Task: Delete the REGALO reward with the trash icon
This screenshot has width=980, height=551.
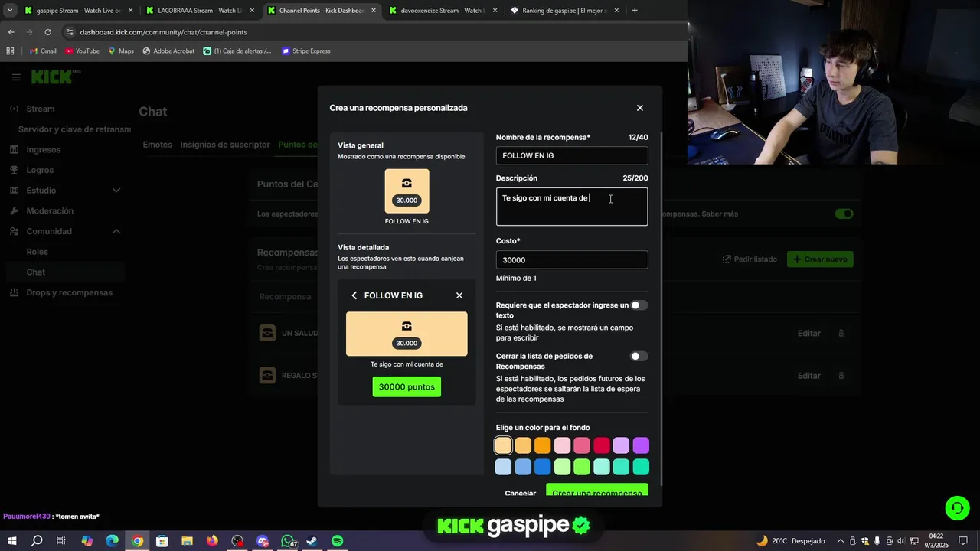Action: pyautogui.click(x=841, y=376)
